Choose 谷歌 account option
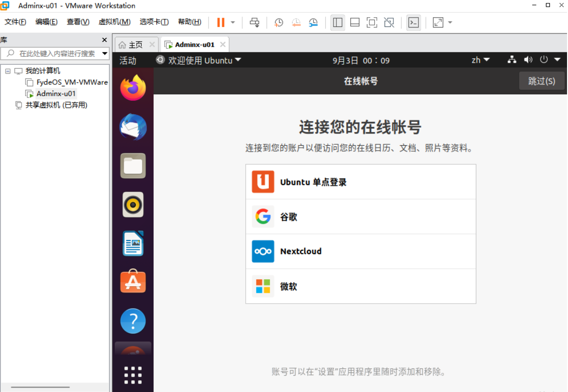 (x=361, y=217)
